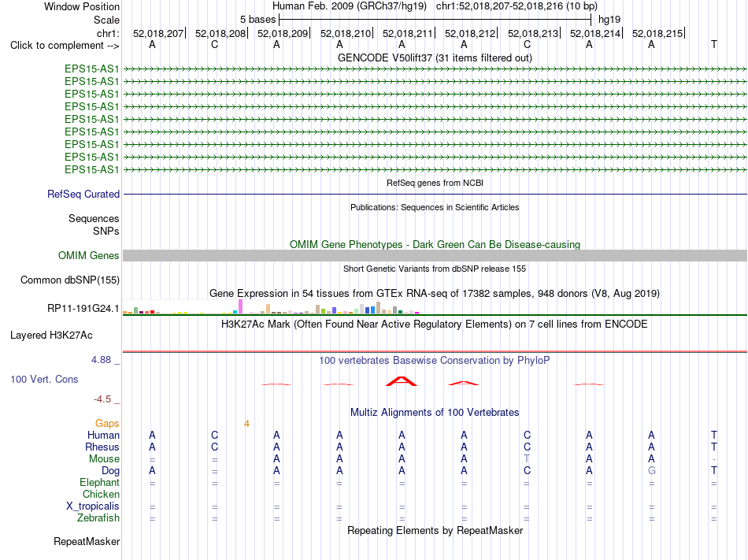Viewport: 748px width, 560px height.
Task: Click the orange '4' in Gaps row
Action: [x=246, y=424]
